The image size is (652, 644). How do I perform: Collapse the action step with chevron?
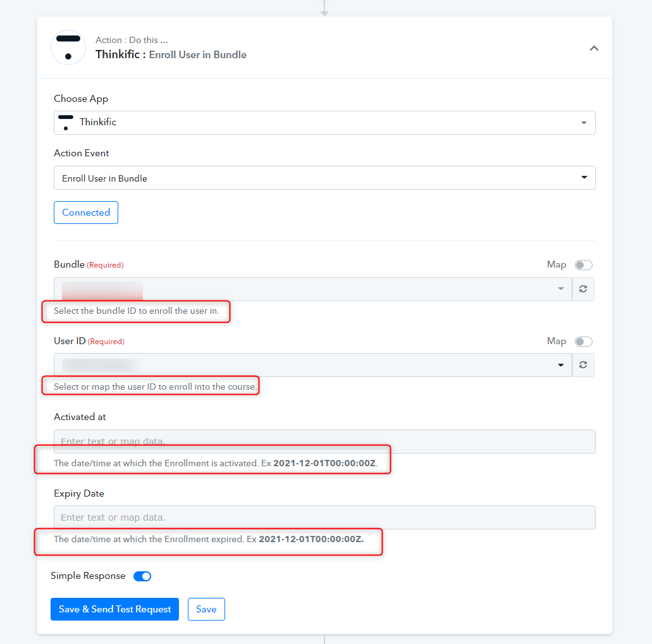tap(594, 48)
